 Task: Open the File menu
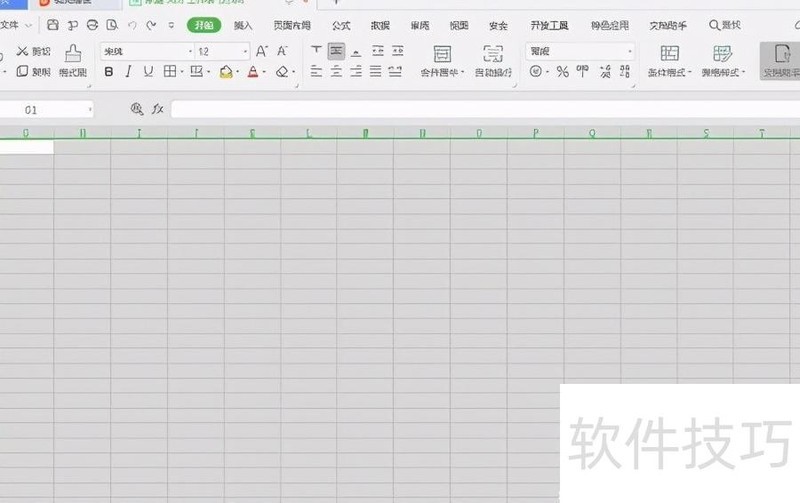10,25
